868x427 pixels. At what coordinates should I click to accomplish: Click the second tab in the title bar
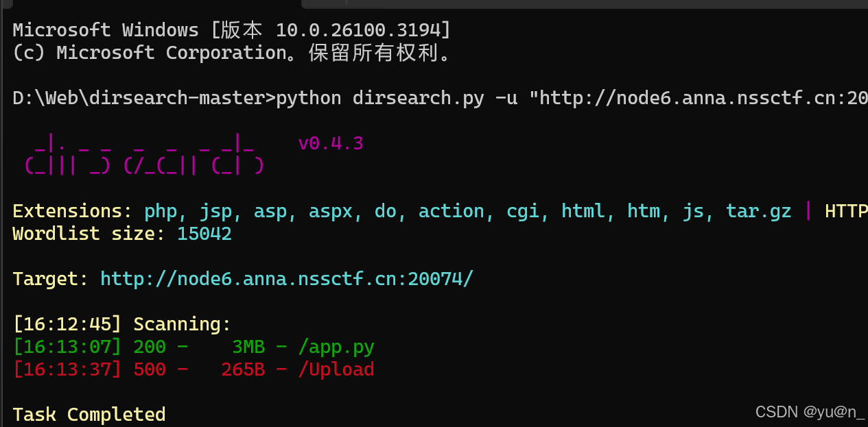[x=322, y=3]
